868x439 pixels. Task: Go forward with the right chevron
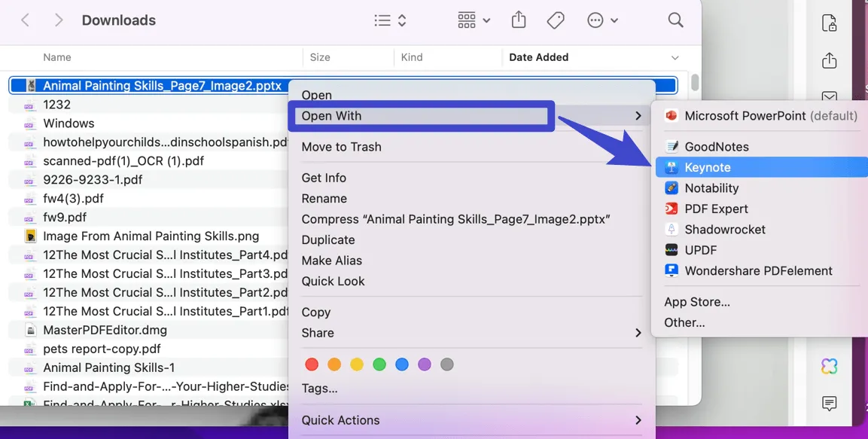59,20
